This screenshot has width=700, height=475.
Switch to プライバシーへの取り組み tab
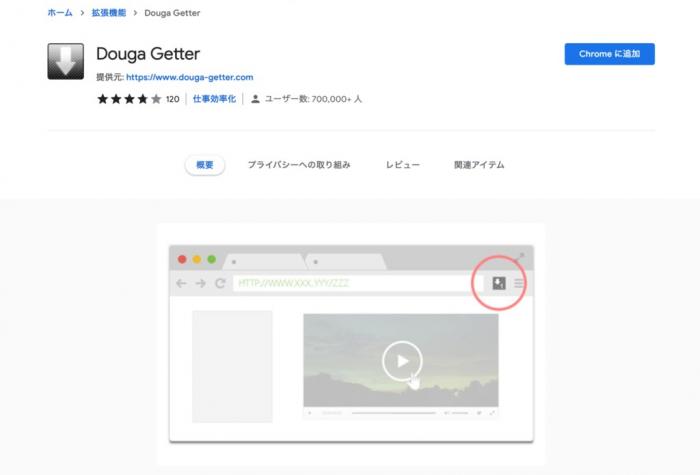tap(299, 165)
